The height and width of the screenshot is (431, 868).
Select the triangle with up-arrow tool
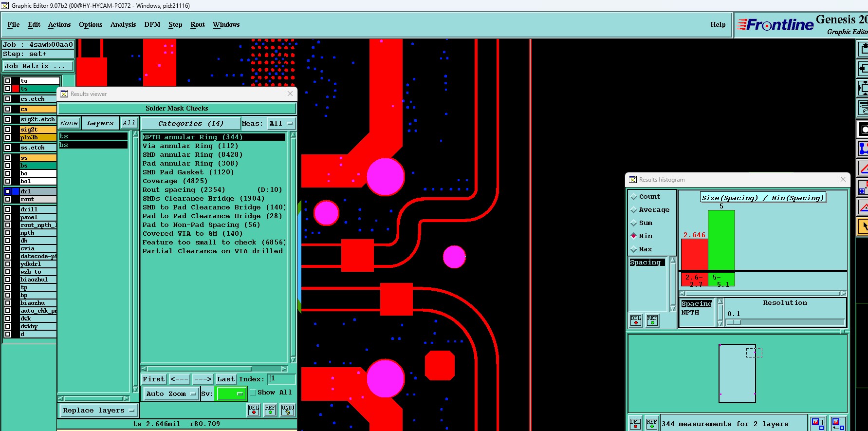[x=863, y=207]
